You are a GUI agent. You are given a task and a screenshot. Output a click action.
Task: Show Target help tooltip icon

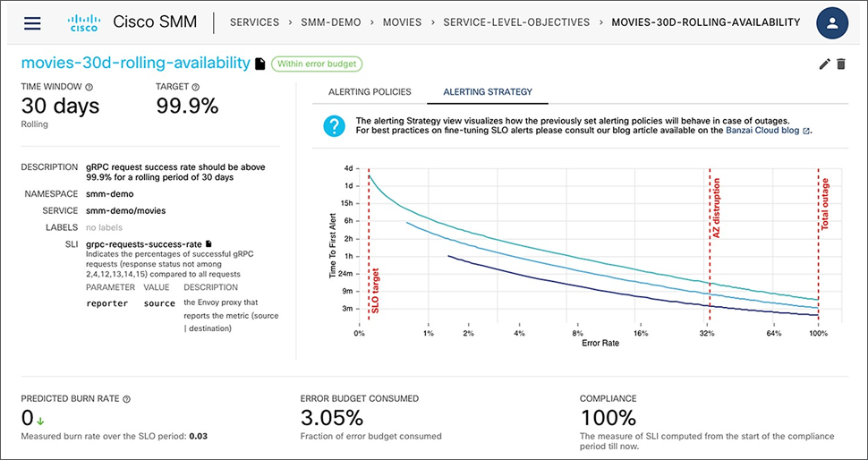click(195, 87)
